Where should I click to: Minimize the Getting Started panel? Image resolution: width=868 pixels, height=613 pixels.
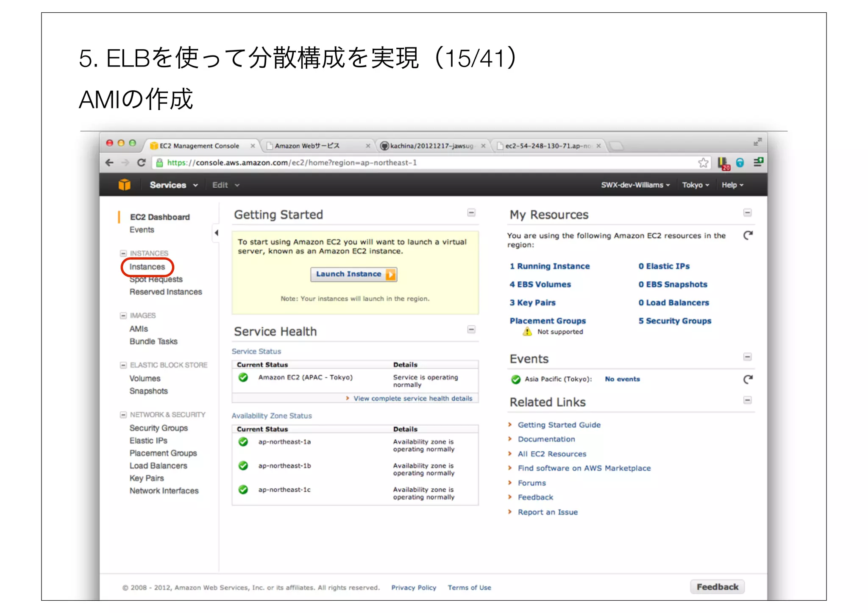(x=471, y=213)
